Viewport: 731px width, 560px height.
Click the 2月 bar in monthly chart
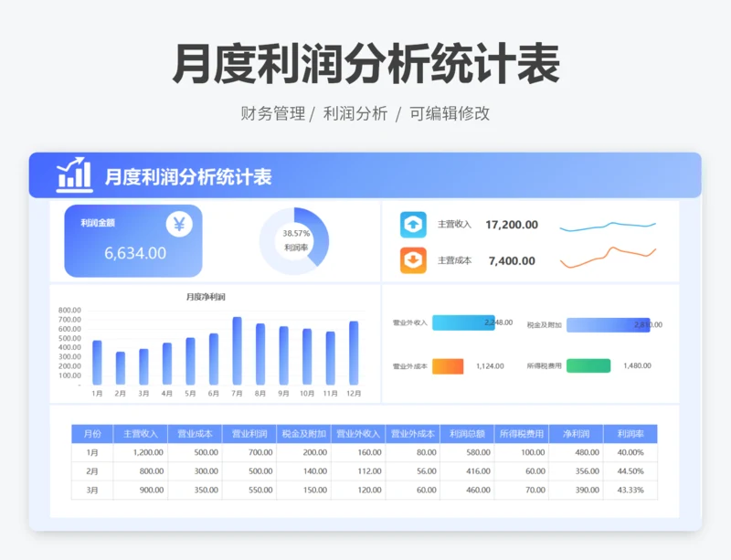pos(121,368)
